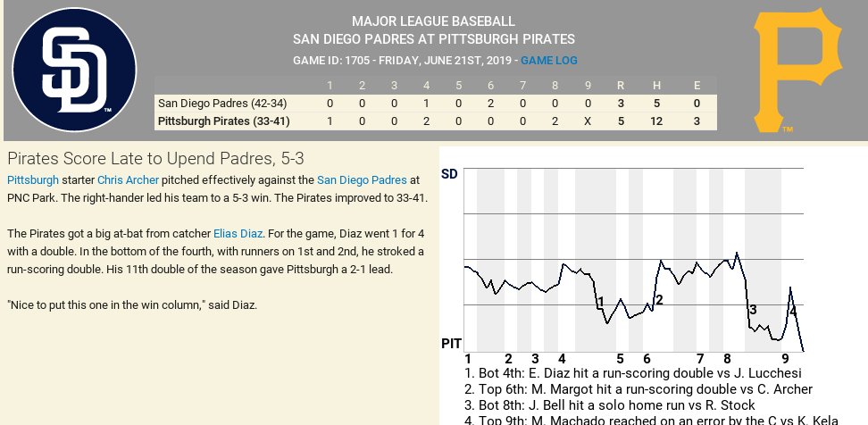Click the 'Top 6th: M. Margot' key play description
Viewport: 868px width, 425px height.
[638, 389]
